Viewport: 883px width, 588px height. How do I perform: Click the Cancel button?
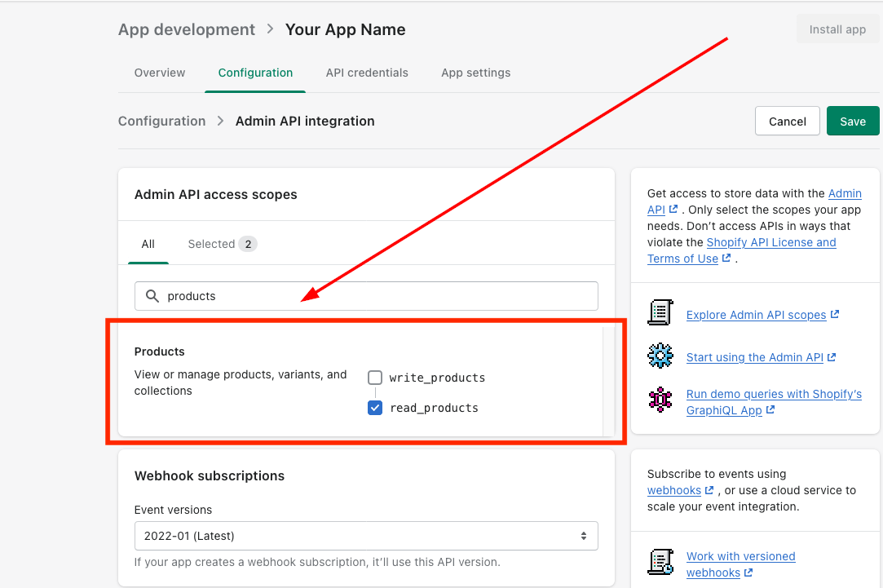click(x=787, y=122)
